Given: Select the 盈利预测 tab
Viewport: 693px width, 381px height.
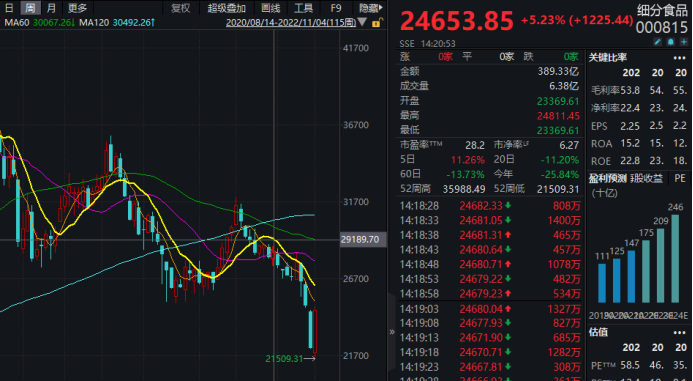Looking at the screenshot, I should [x=607, y=179].
